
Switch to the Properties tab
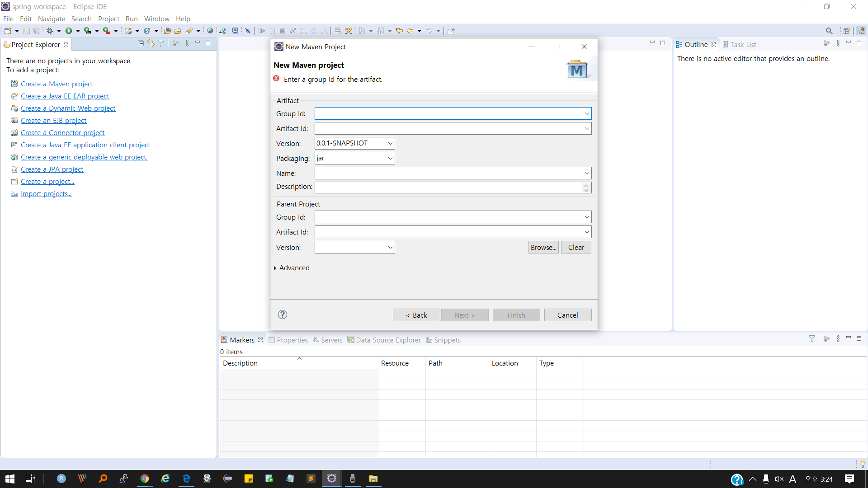[x=288, y=340]
